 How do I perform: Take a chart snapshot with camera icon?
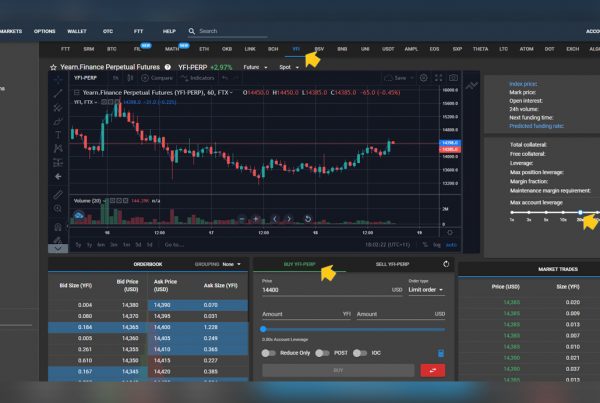(x=453, y=78)
